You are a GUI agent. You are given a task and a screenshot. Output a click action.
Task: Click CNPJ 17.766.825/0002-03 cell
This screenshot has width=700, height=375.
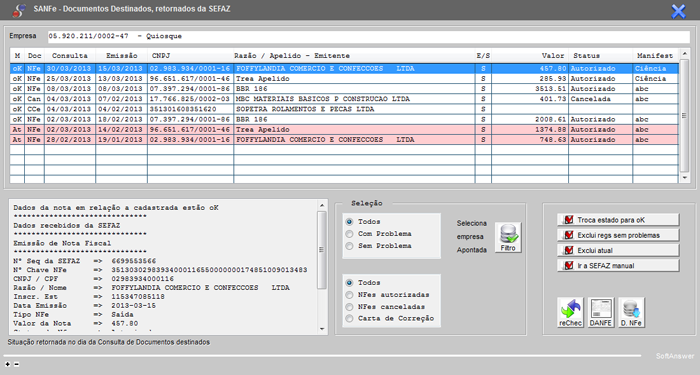tap(190, 99)
